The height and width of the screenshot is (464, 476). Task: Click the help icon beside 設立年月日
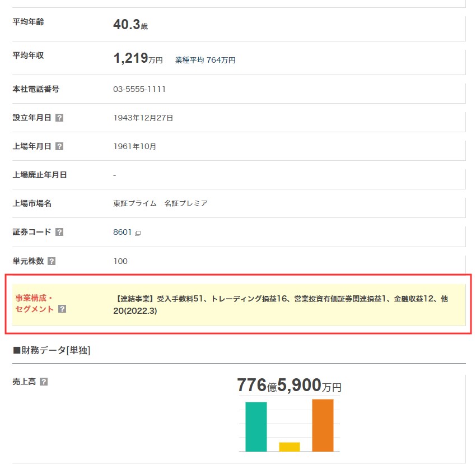[59, 118]
